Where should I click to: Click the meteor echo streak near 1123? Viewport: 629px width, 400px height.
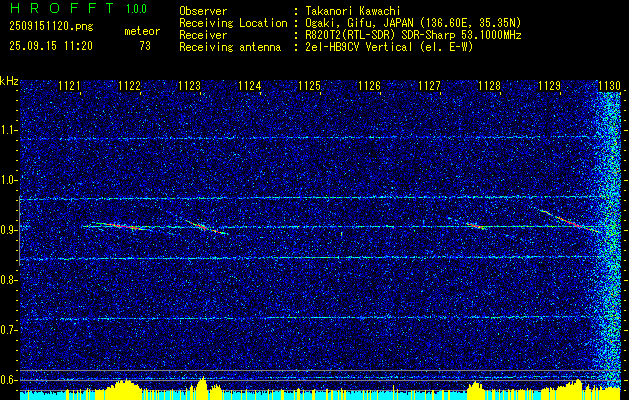(x=206, y=227)
